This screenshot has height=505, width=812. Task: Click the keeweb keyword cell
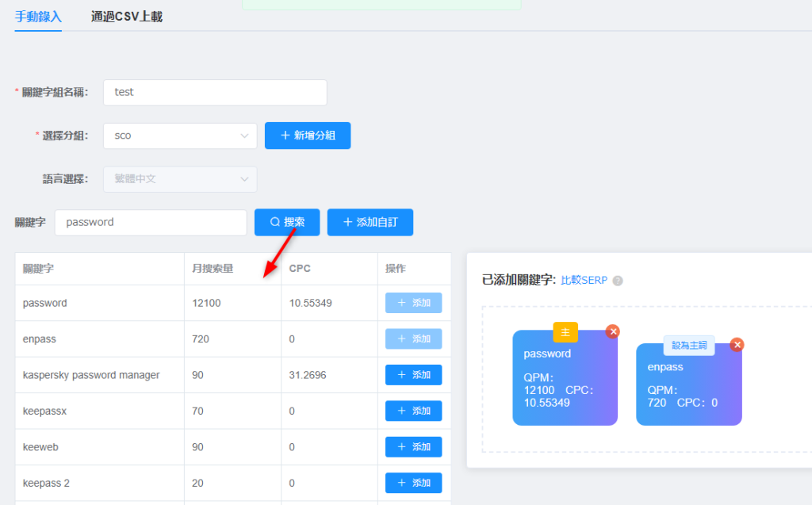point(99,447)
